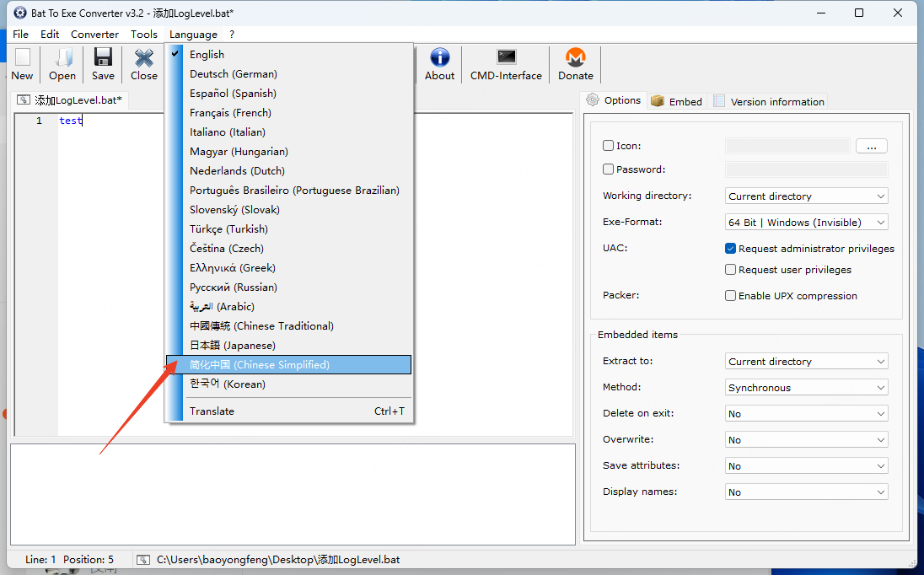924x575 pixels.
Task: Click the New file toolbar icon
Action: 23,64
